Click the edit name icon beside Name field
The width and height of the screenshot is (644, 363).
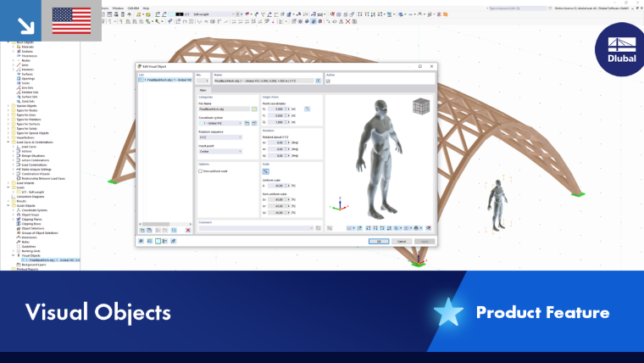(x=319, y=81)
